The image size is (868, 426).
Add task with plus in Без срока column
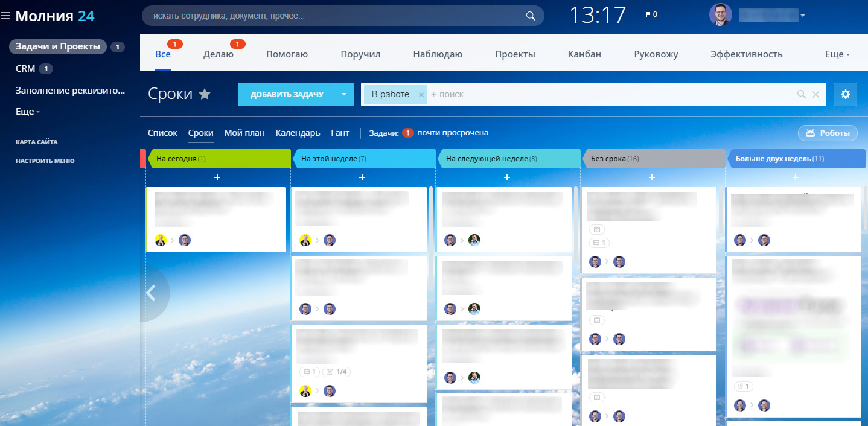point(652,177)
